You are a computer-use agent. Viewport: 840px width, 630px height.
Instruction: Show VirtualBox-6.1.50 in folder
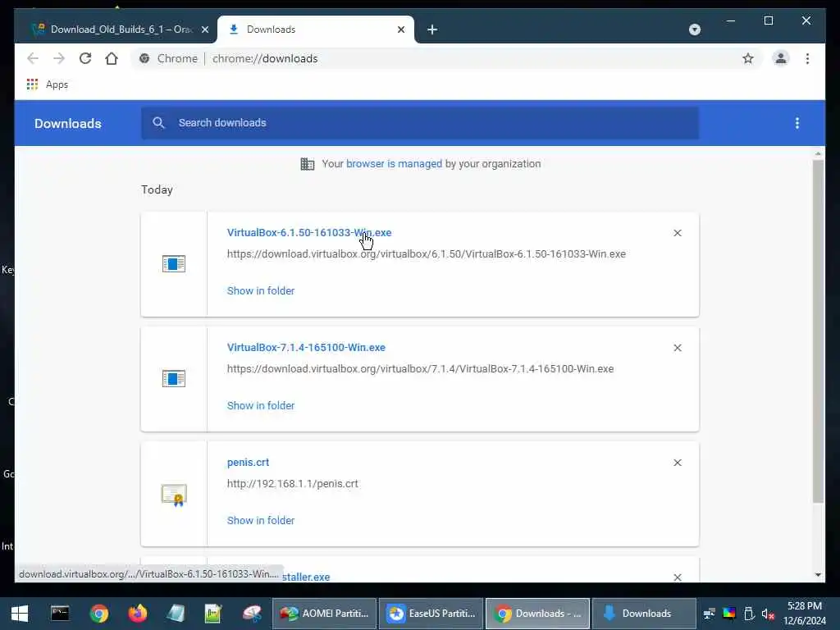pos(260,291)
